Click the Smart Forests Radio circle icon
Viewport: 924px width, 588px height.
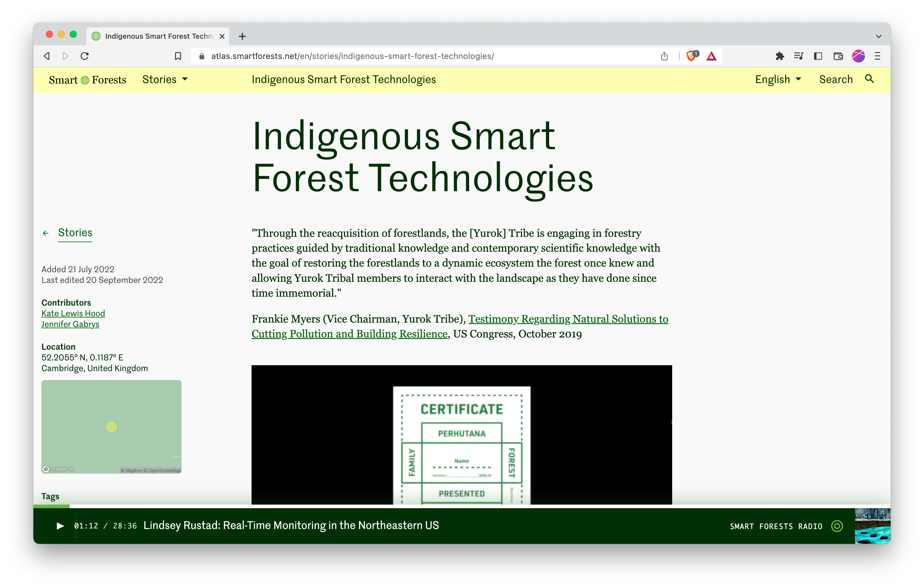tap(837, 526)
